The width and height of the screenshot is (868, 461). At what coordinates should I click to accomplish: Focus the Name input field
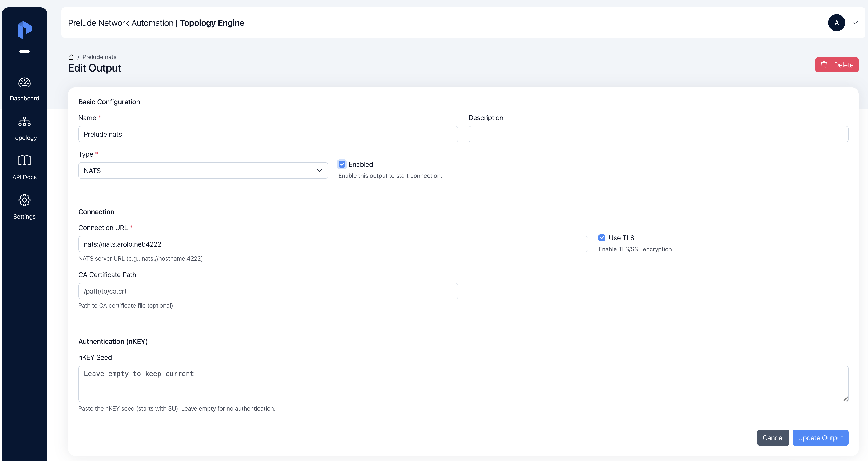(268, 134)
